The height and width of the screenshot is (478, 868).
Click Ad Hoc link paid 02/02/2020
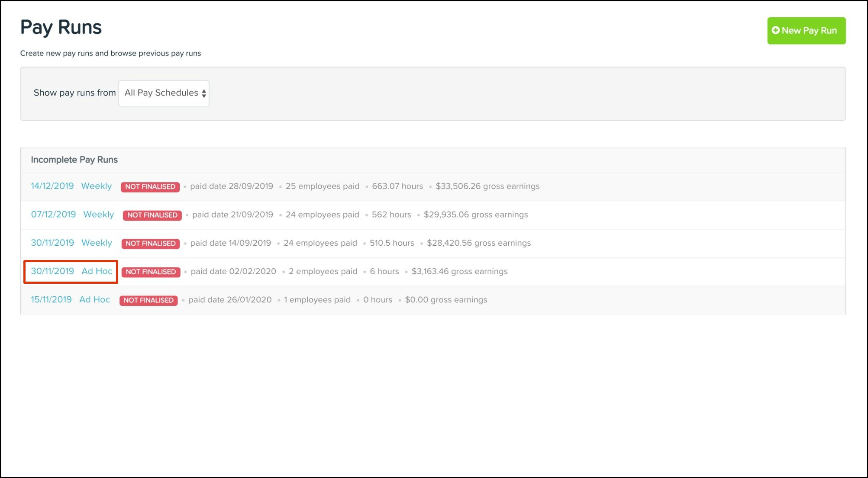(x=97, y=271)
